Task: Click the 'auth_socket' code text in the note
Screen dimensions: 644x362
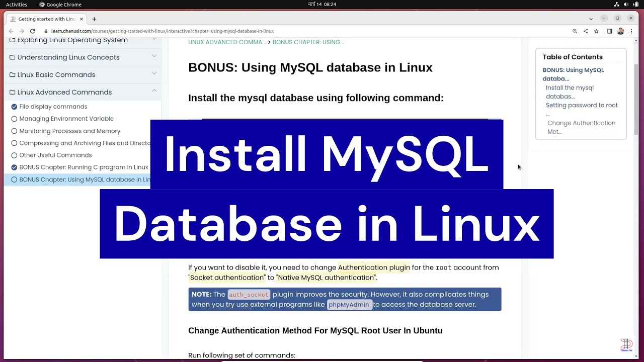Action: 249,295
